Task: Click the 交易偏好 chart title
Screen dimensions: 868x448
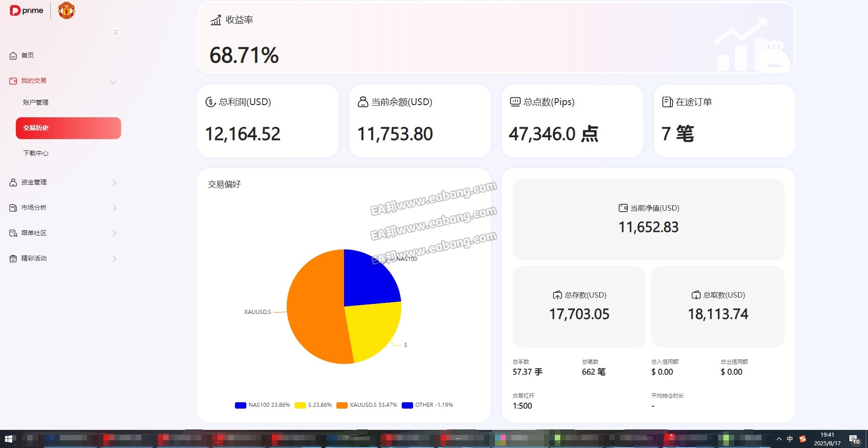Action: pyautogui.click(x=224, y=184)
